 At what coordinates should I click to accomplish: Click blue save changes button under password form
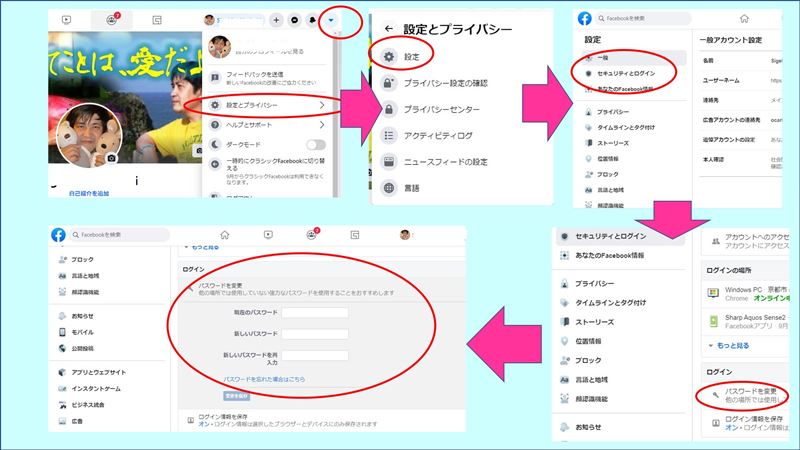click(x=237, y=396)
